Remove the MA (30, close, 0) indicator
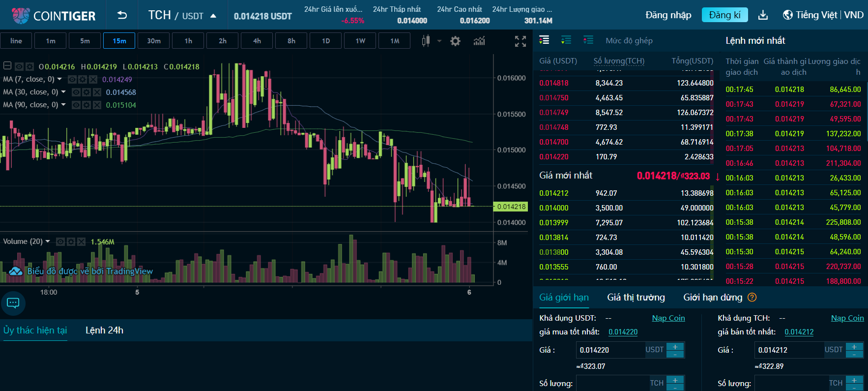Viewport: 868px width, 391px height. (97, 92)
